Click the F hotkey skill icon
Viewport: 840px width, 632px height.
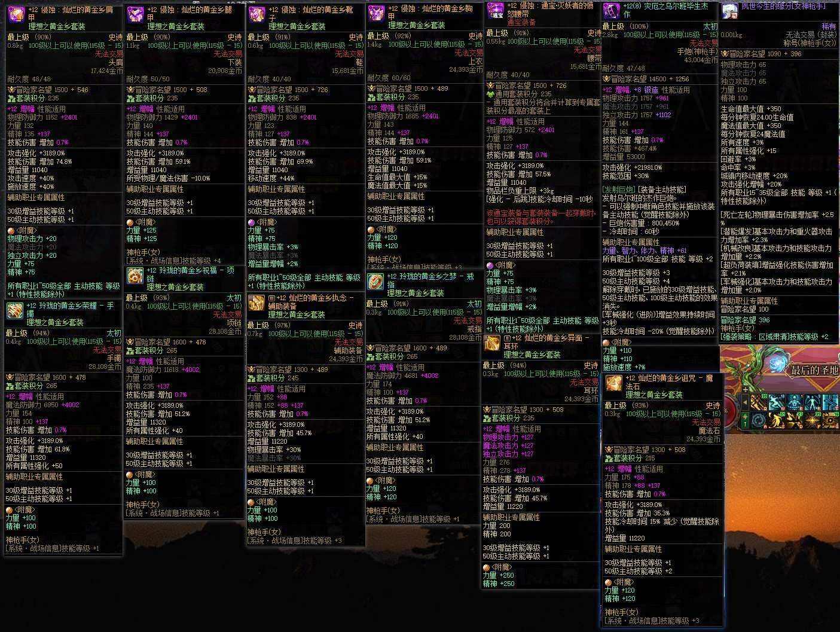click(x=814, y=420)
